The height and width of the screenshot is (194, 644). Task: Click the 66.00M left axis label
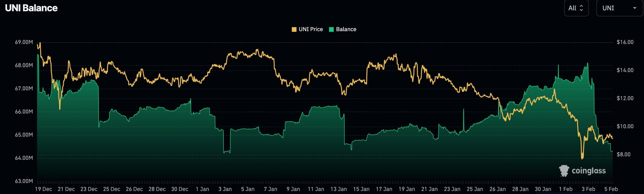24,111
